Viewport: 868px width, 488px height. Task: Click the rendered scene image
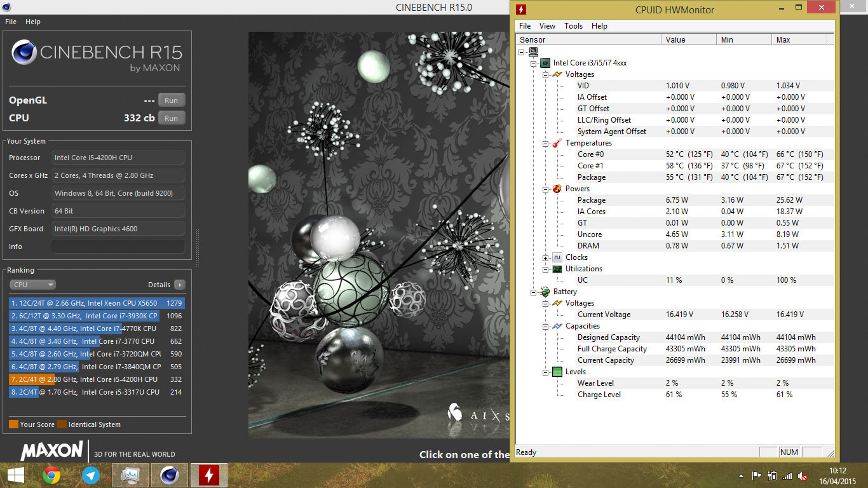point(379,235)
